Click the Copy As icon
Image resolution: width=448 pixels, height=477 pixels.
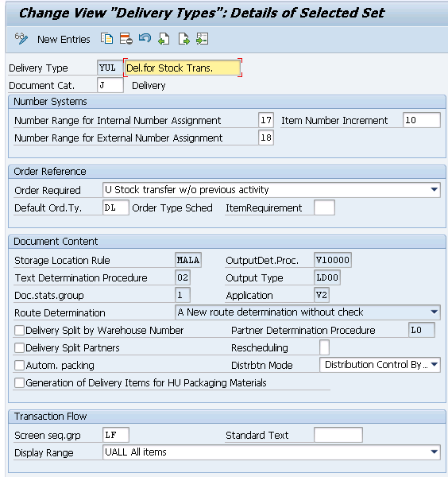(107, 39)
